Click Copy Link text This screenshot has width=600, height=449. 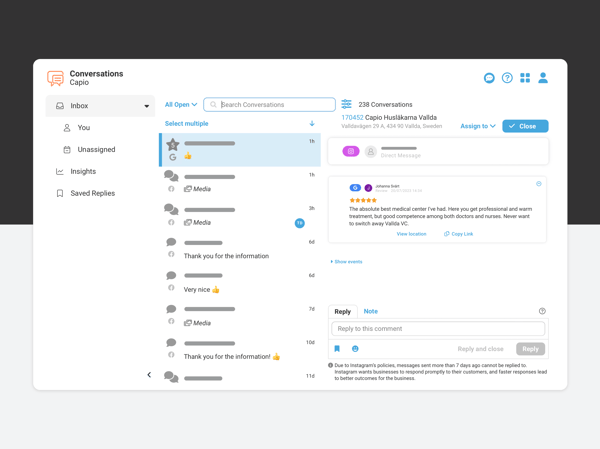(x=462, y=234)
